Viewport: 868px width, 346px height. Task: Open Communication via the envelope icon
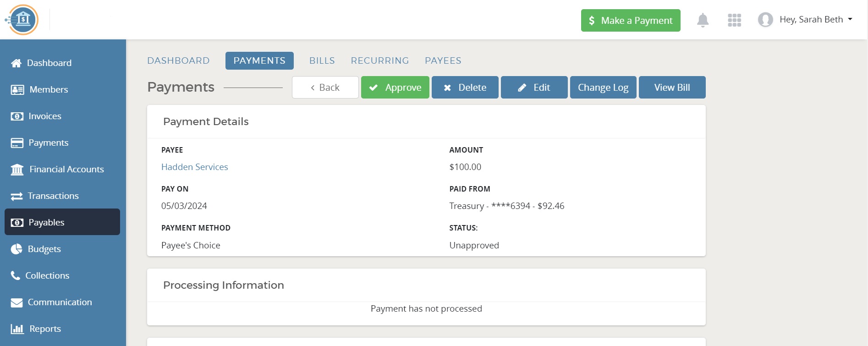tap(16, 302)
